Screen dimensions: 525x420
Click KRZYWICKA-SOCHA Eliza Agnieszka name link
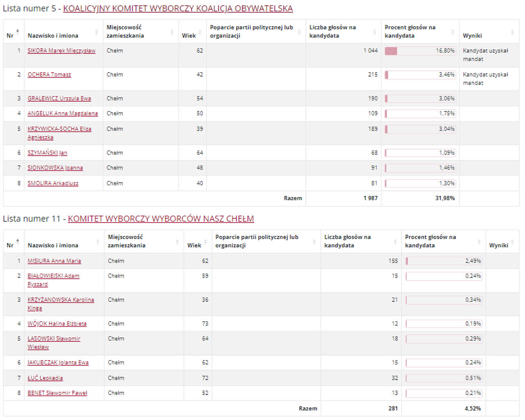[x=59, y=129]
